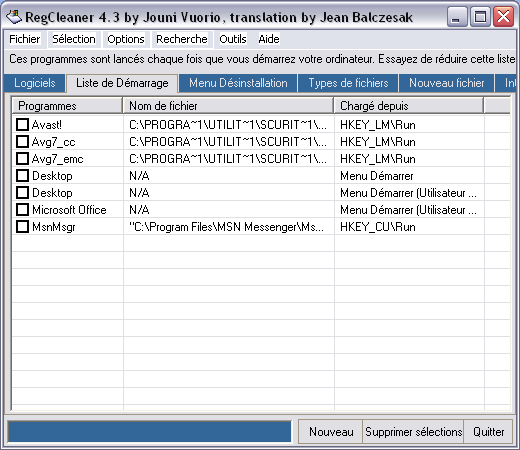Check the Avast! startup entry checkbox
The image size is (520, 450).
tap(23, 125)
